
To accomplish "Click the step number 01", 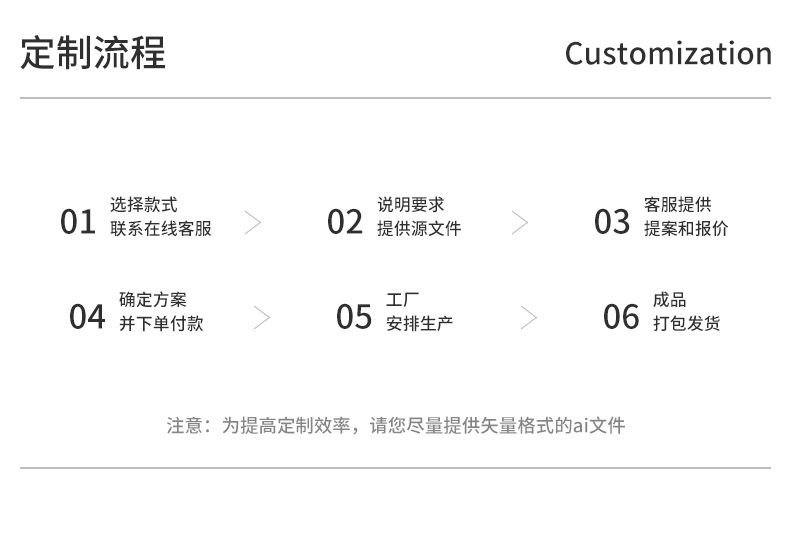I will (78, 222).
